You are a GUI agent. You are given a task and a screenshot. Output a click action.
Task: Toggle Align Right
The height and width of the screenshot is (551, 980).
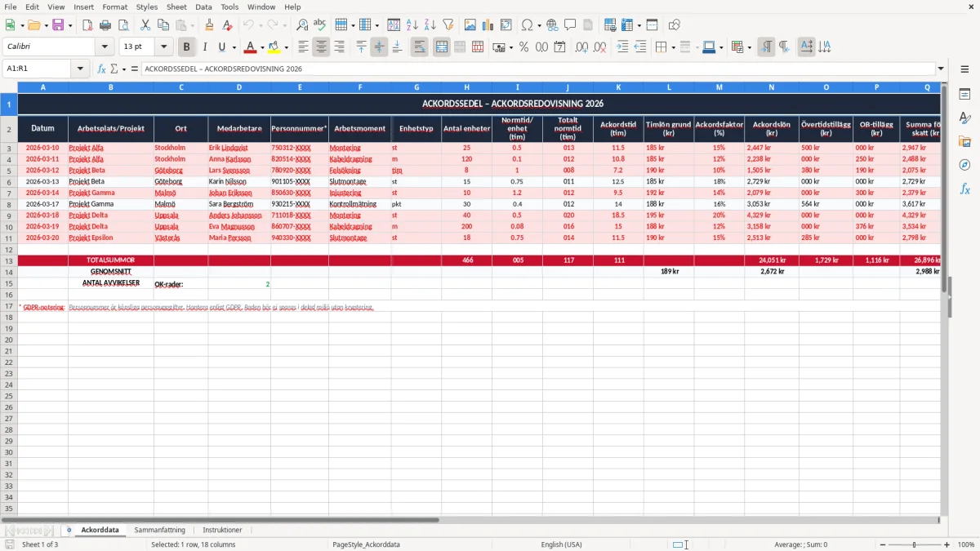pos(339,47)
